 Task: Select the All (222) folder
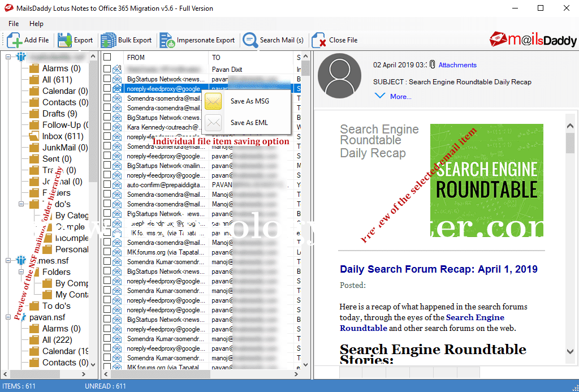click(57, 340)
